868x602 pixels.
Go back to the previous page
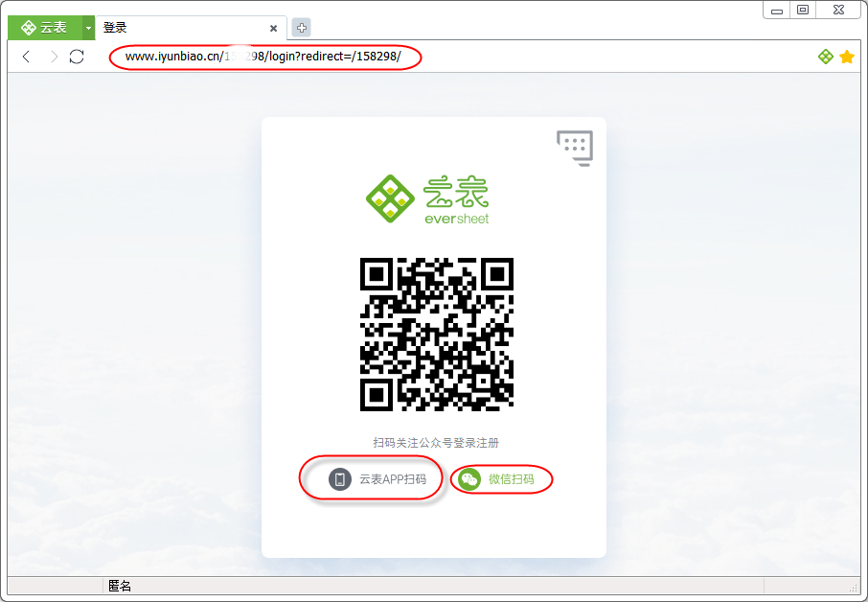[x=26, y=57]
